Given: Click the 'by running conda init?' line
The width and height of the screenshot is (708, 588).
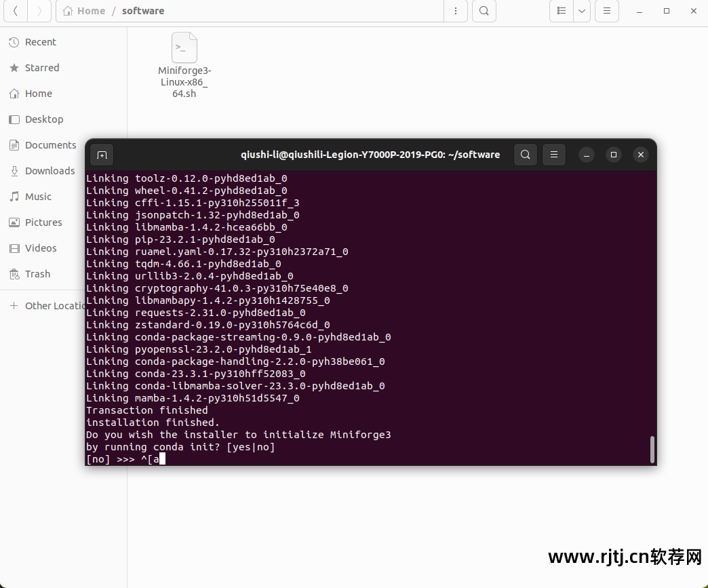Looking at the screenshot, I should point(180,447).
